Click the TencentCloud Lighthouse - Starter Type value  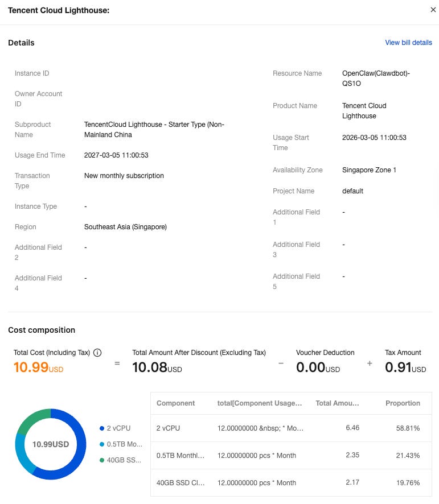point(154,130)
